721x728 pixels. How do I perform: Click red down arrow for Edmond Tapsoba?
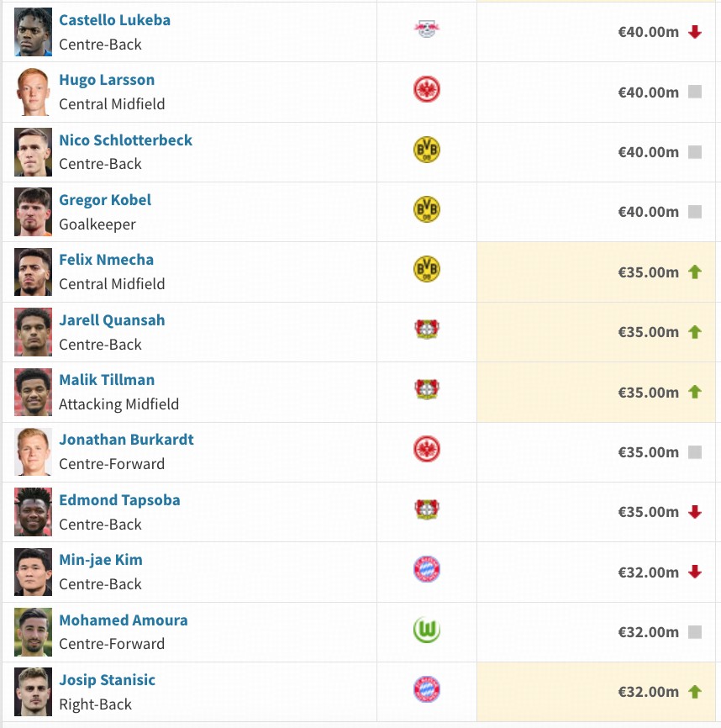[x=694, y=512]
